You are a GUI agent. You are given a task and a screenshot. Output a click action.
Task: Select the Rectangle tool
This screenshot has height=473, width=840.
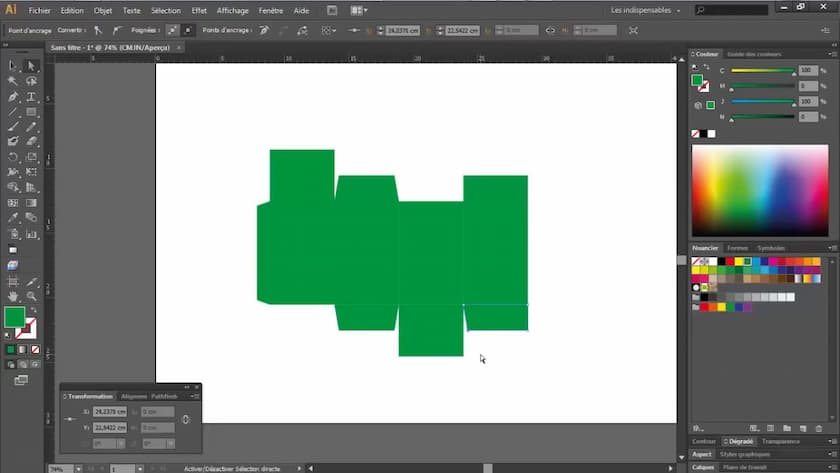click(x=31, y=112)
